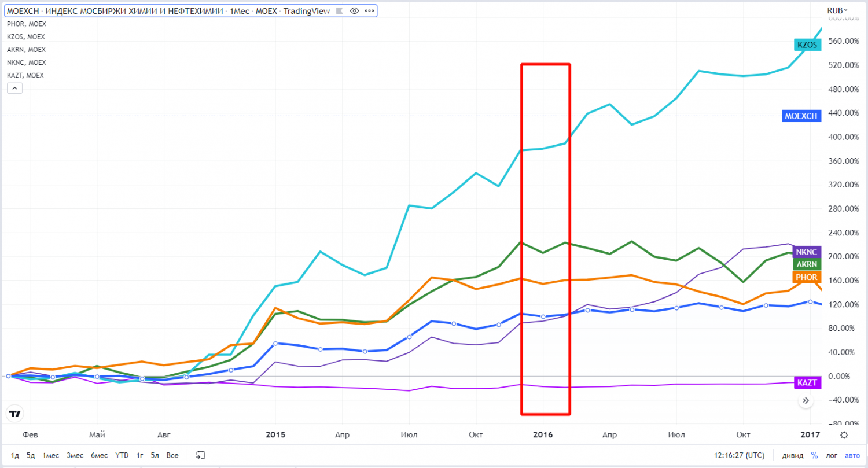Click the TradingView logo on chart

pos(14,414)
